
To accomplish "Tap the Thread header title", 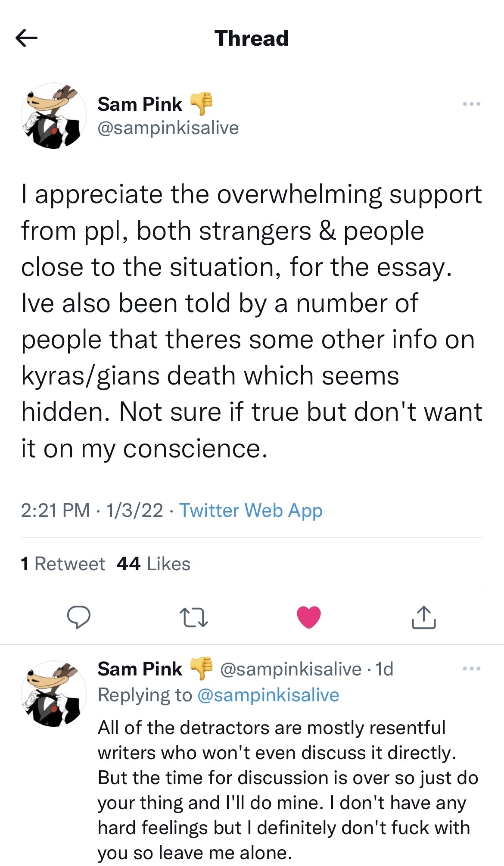I will [252, 38].
